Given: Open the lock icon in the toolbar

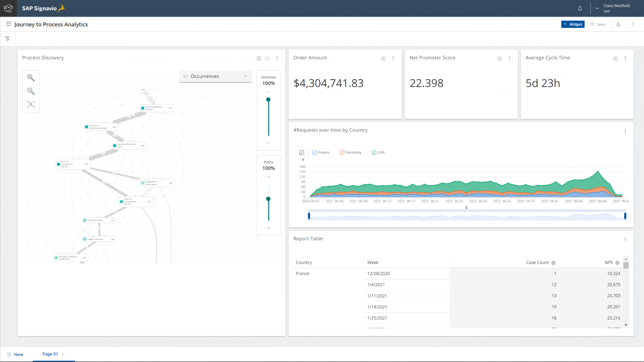Looking at the screenshot, I should point(618,24).
